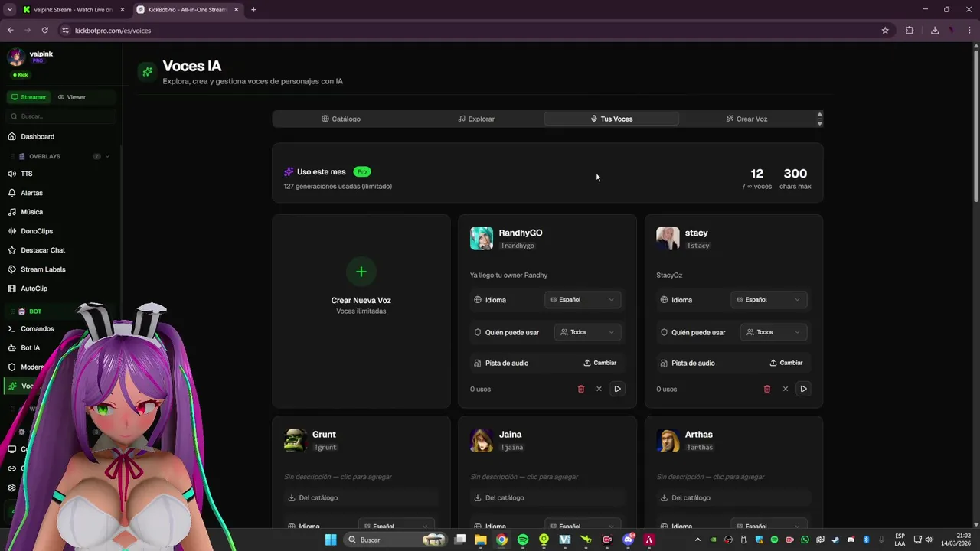
Task: Click Crear Nueva Voz card
Action: (361, 311)
